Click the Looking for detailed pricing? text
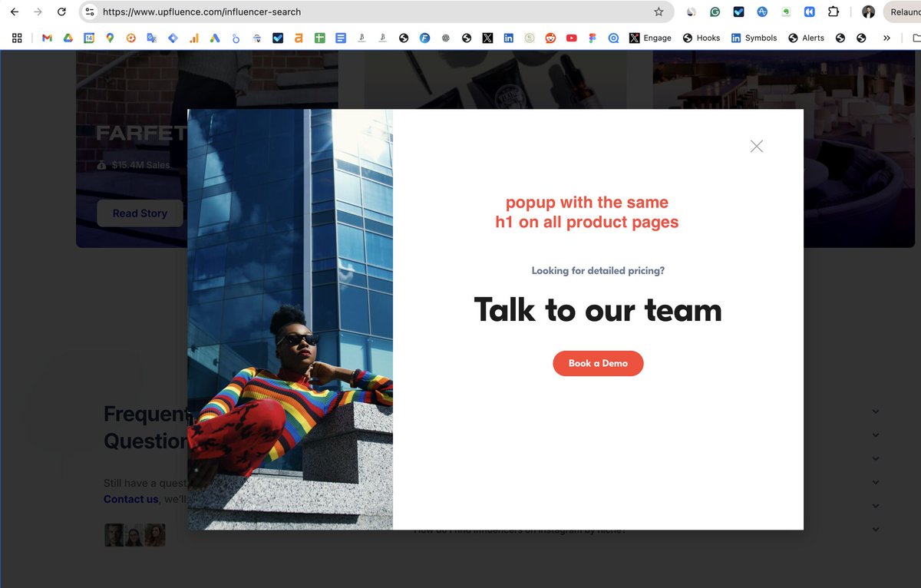The height and width of the screenshot is (588, 921). click(x=598, y=271)
